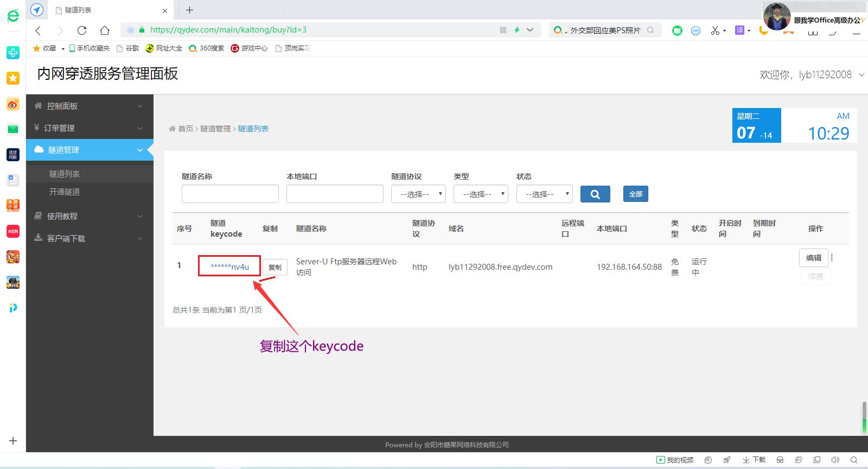Screen dimensions: 868x469
Task: Open the Word document icon in sidebar
Action: coord(13,180)
